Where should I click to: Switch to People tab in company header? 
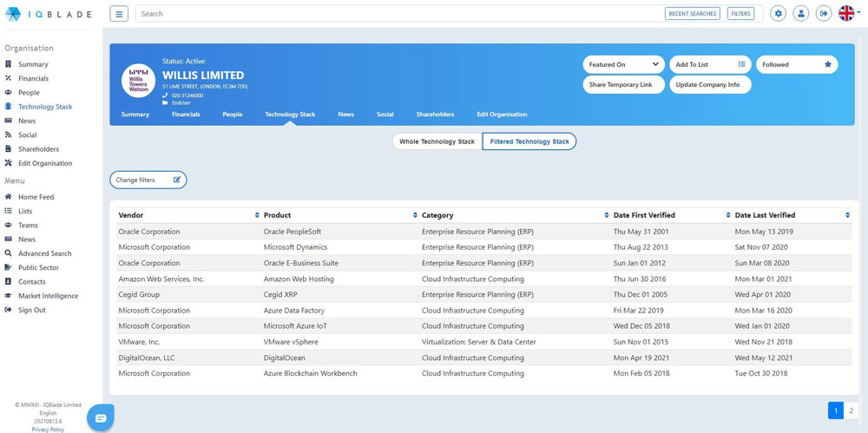tap(233, 115)
